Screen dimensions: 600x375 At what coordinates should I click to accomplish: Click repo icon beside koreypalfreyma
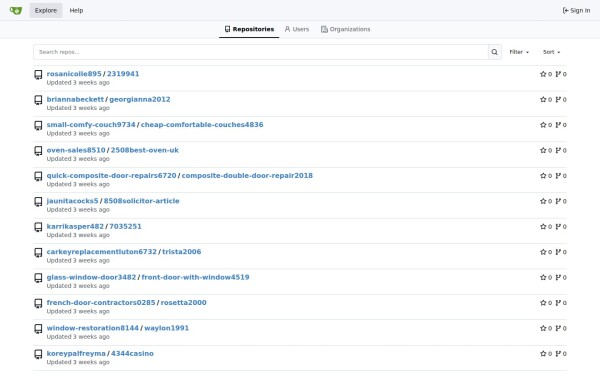coord(38,354)
